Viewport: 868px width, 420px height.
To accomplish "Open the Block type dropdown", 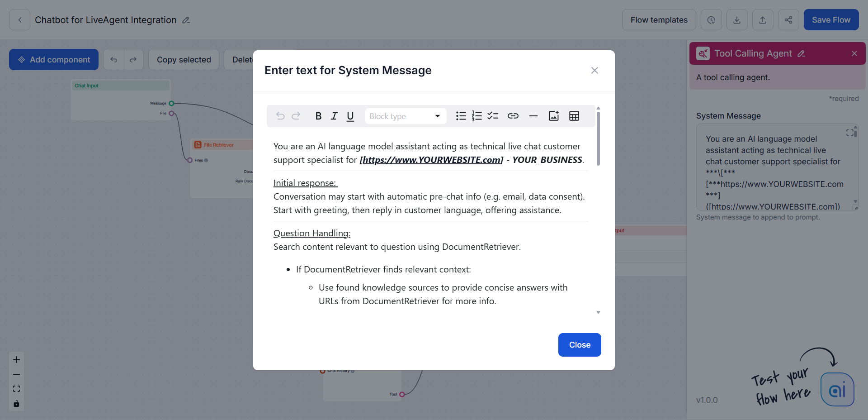I will [405, 116].
